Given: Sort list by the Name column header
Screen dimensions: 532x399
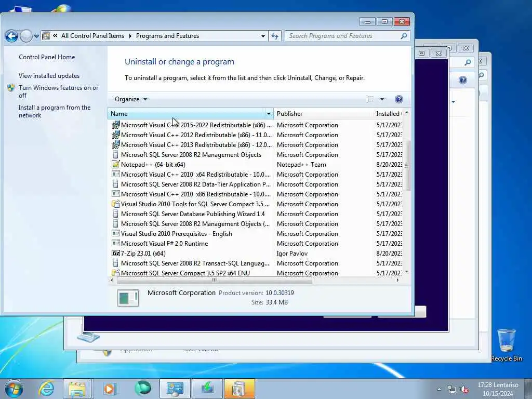Looking at the screenshot, I should tap(187, 114).
